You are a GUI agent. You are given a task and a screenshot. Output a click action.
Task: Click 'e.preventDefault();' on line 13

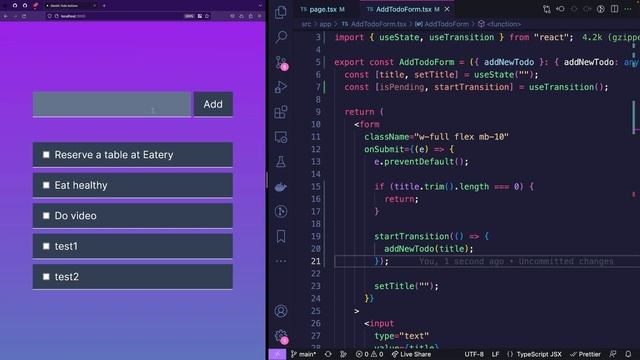pyautogui.click(x=421, y=162)
